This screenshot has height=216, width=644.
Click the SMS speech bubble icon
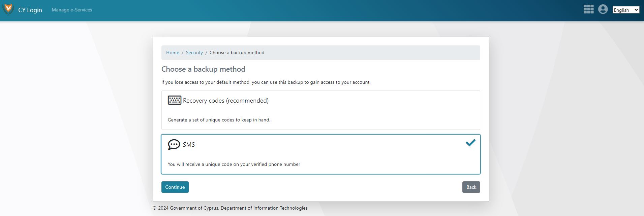click(x=174, y=144)
